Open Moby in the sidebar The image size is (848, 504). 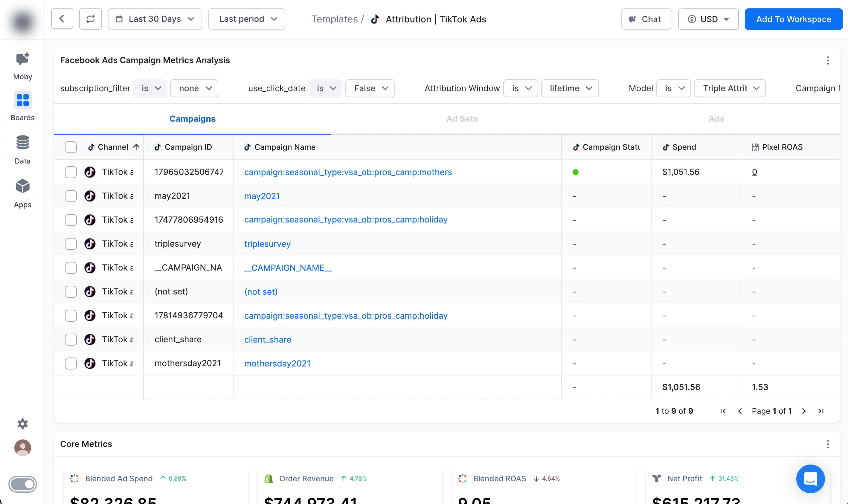point(22,66)
